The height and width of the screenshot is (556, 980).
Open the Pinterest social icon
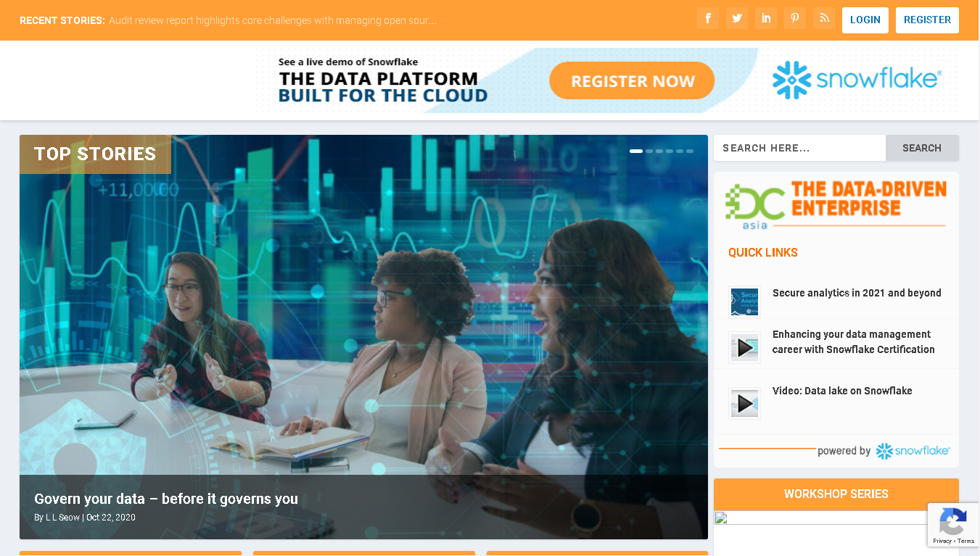795,19
